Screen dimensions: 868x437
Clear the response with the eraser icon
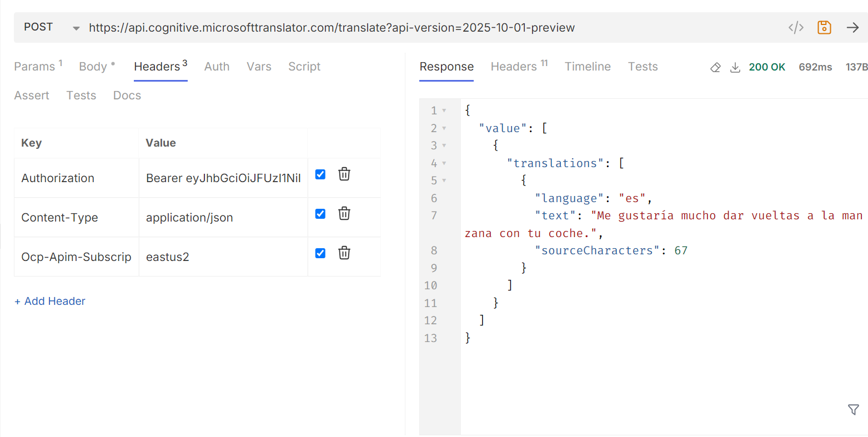(x=715, y=67)
